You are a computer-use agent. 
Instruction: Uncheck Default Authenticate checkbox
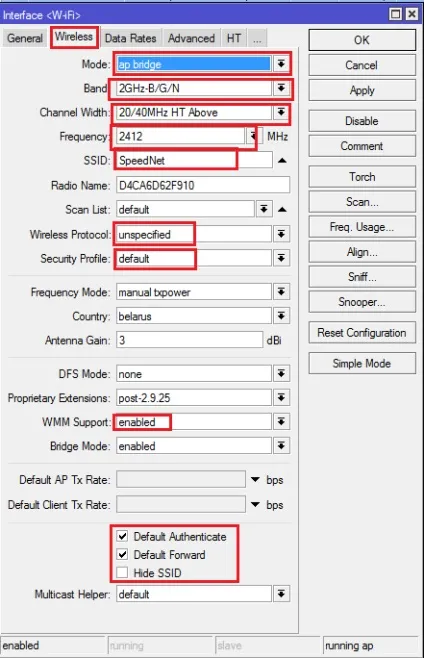point(122,536)
